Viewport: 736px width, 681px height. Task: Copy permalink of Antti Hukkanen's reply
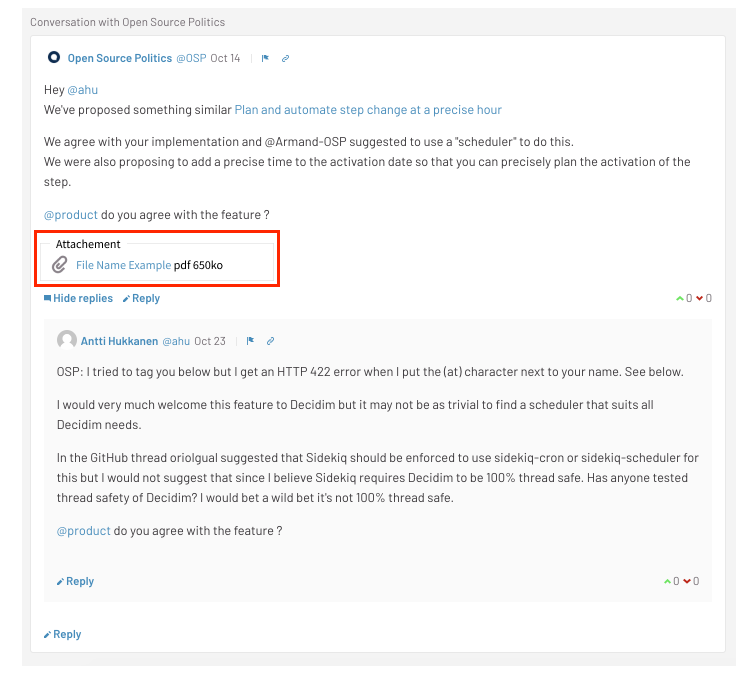point(270,341)
